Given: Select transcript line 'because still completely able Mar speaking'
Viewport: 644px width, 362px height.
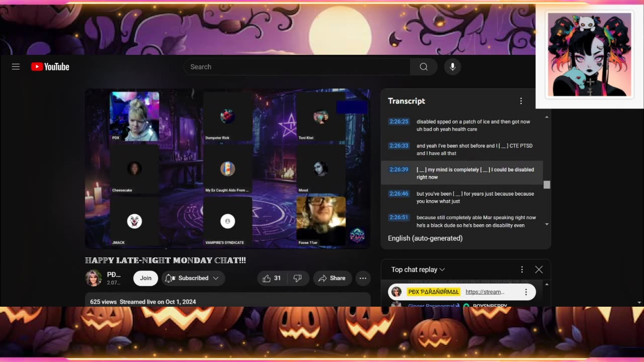Looking at the screenshot, I should tap(476, 221).
